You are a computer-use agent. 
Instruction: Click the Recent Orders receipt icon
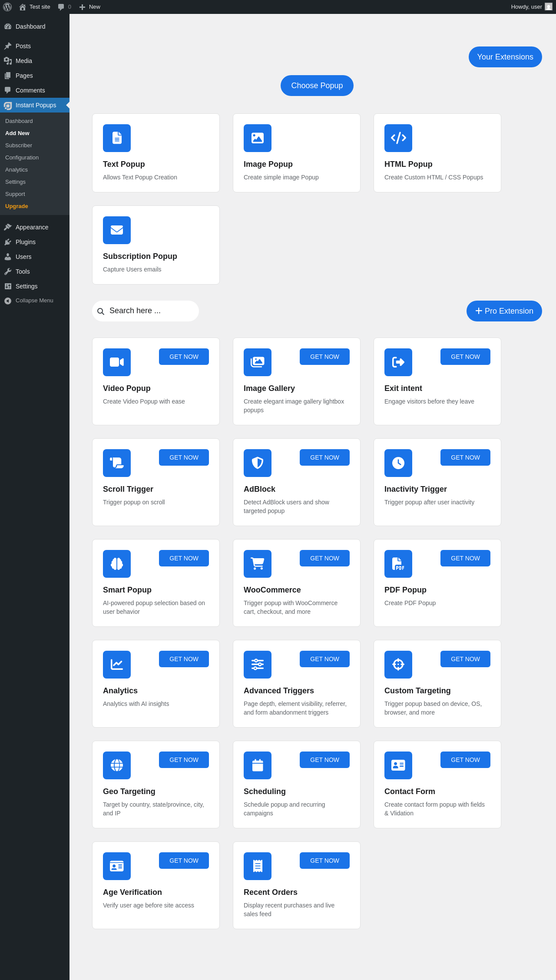point(258,866)
